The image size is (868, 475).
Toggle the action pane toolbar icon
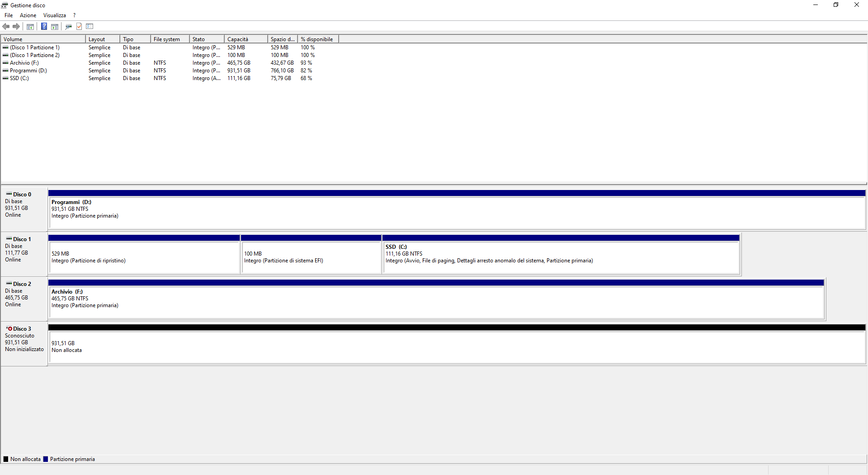[55, 26]
